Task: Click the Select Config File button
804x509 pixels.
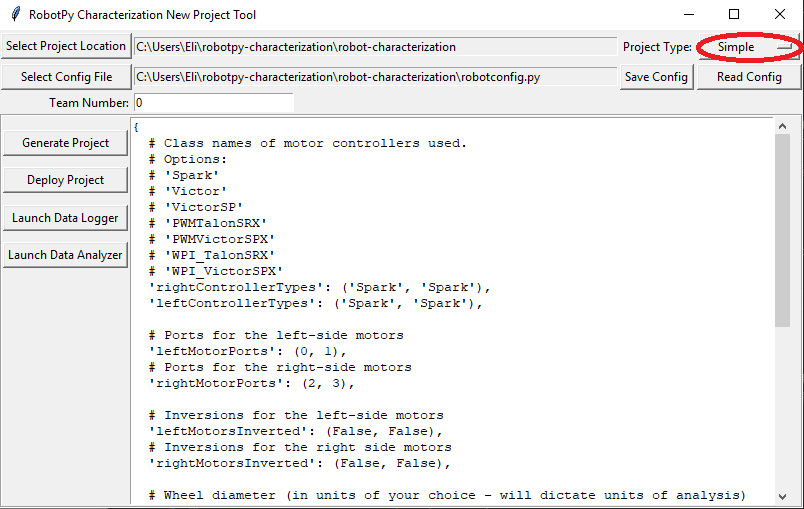Action: 66,77
